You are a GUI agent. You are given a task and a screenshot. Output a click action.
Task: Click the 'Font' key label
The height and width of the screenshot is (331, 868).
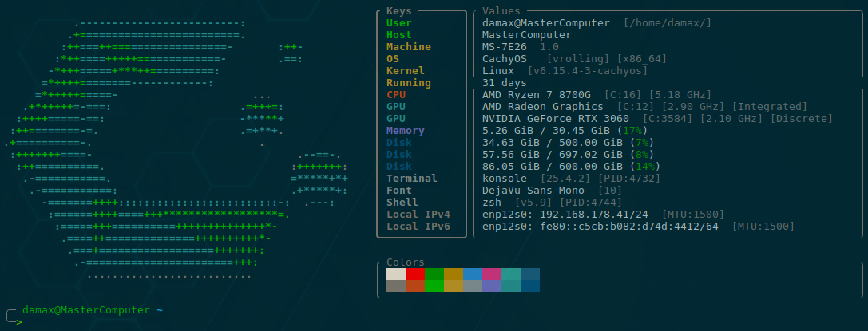[399, 191]
